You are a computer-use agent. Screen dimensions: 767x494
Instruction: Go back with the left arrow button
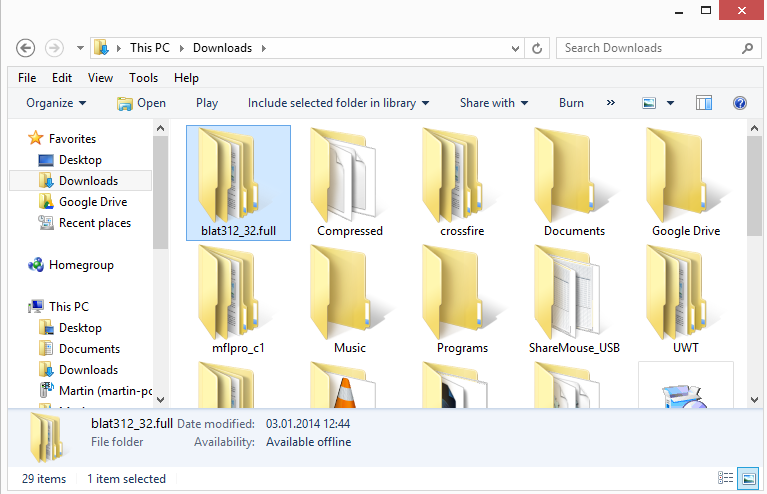[x=25, y=48]
